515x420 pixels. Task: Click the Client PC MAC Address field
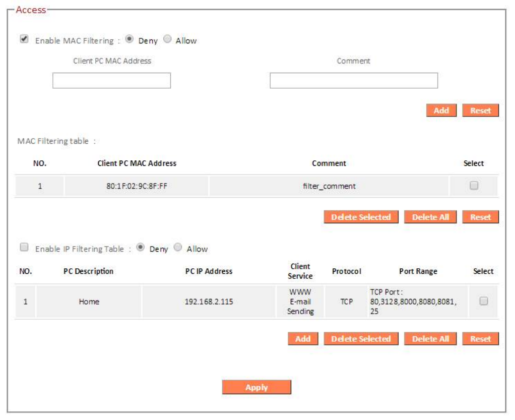111,81
